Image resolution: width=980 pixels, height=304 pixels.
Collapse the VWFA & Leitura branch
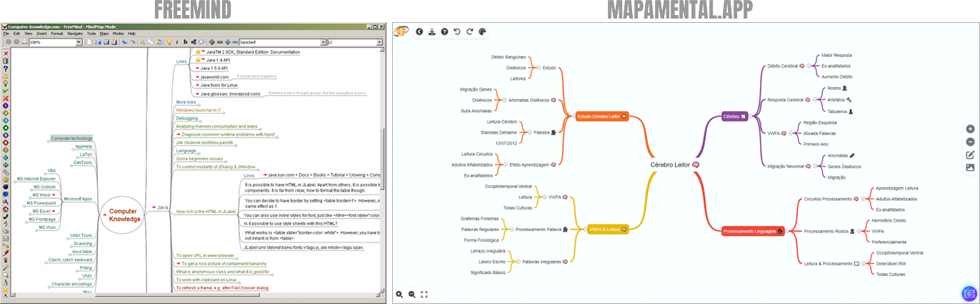click(585, 230)
